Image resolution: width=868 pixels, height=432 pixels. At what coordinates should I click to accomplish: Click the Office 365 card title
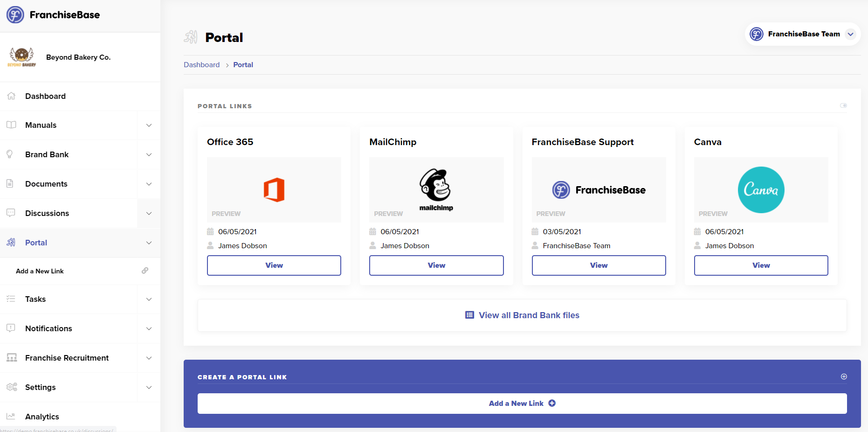point(230,142)
